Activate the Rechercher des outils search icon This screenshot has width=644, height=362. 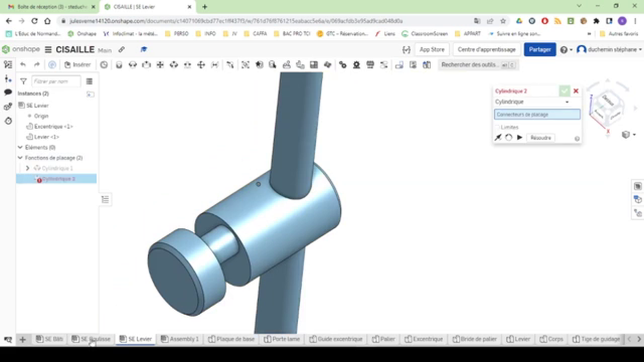(504, 64)
